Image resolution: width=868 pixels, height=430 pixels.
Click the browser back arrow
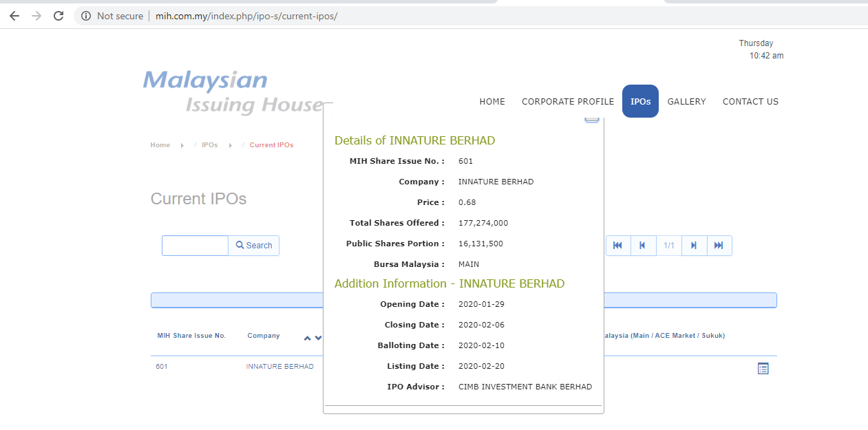tap(14, 16)
